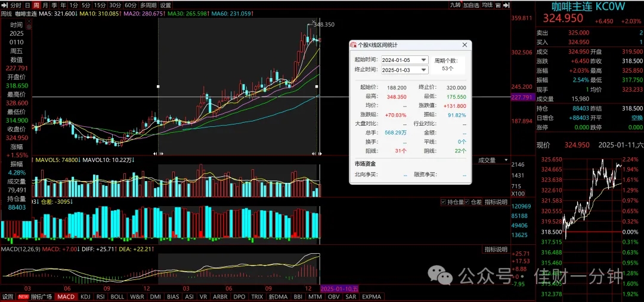This screenshot has height=302, width=644.
Task: Select the OBV indicator tab
Action: (334, 297)
